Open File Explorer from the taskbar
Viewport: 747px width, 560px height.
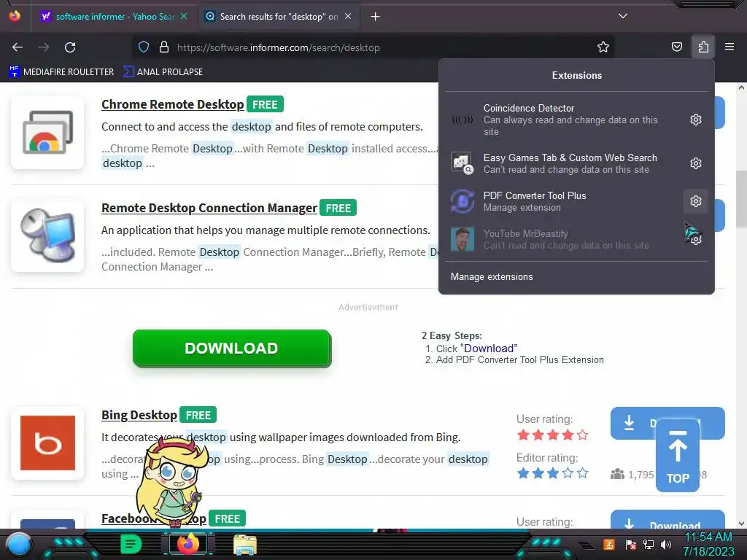tap(245, 544)
